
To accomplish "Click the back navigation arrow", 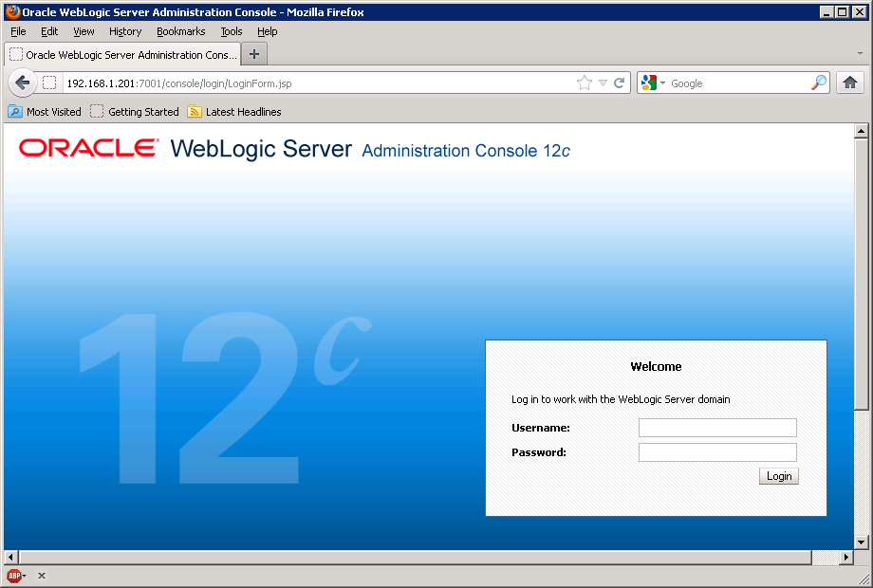I will coord(22,83).
